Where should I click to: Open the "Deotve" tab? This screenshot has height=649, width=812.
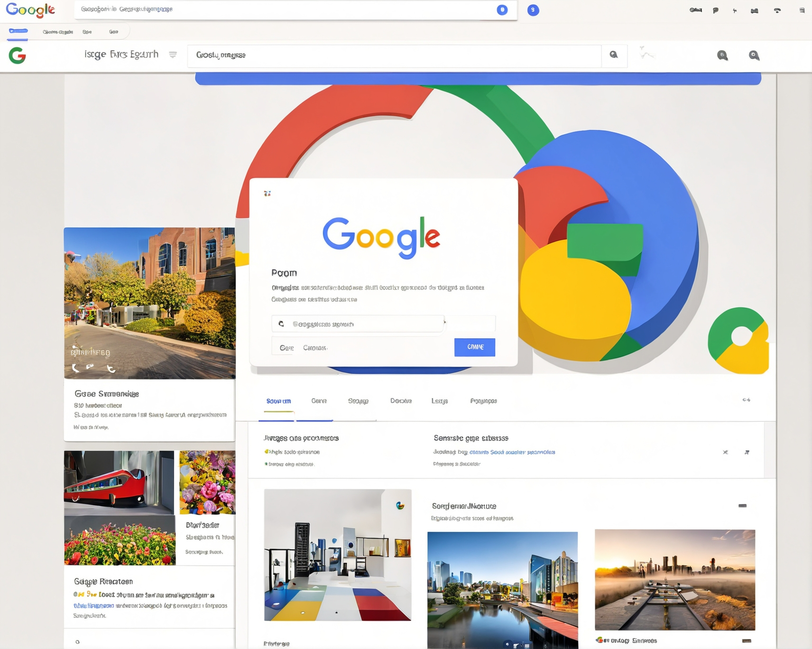point(401,401)
